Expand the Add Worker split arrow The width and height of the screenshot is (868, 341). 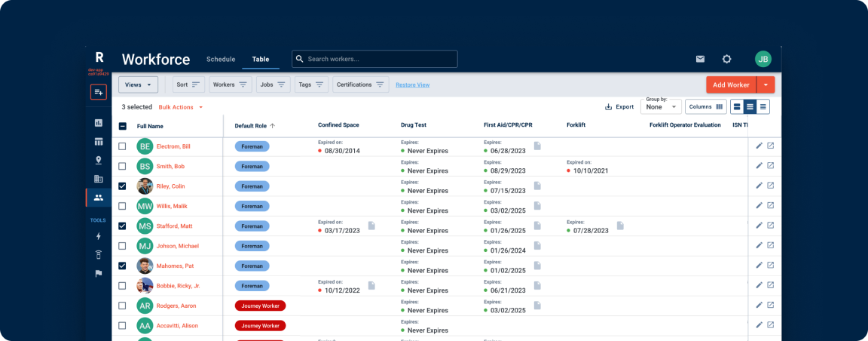coord(766,84)
